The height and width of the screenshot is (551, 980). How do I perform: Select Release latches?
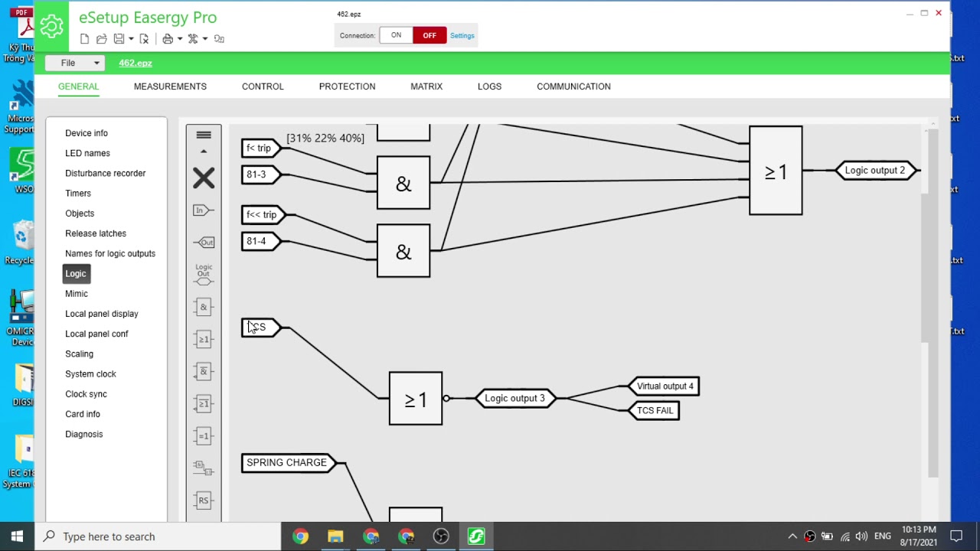click(x=96, y=233)
